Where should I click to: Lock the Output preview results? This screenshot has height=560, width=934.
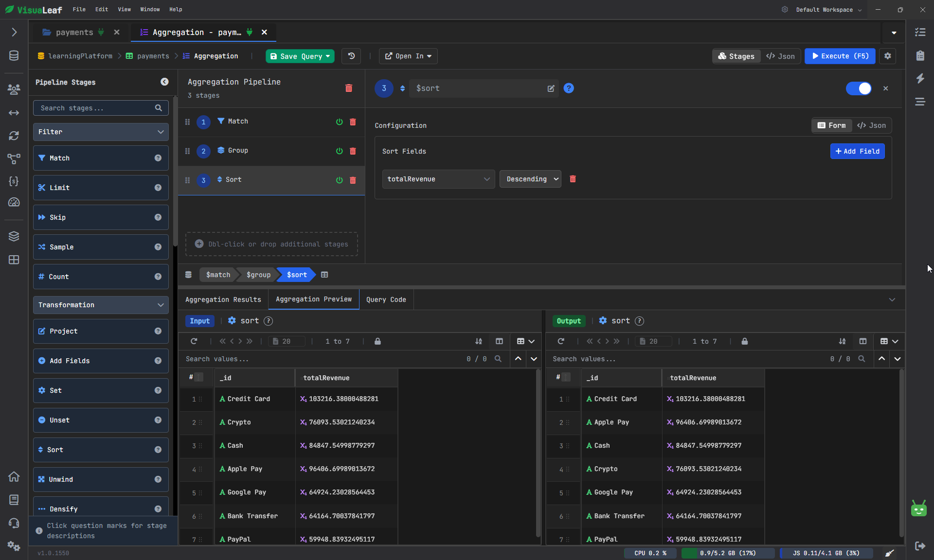[745, 341]
